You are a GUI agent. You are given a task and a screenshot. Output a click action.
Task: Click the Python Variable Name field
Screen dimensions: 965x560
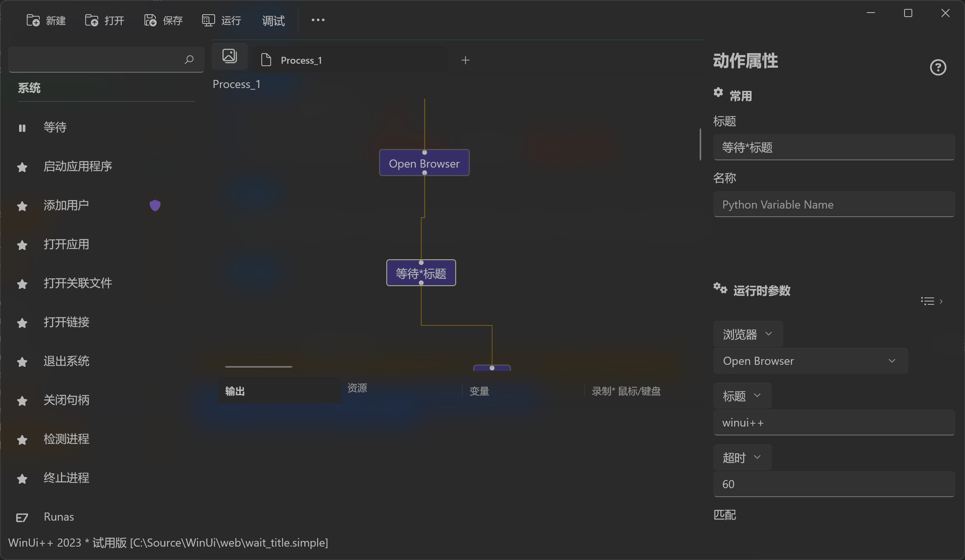click(x=834, y=205)
